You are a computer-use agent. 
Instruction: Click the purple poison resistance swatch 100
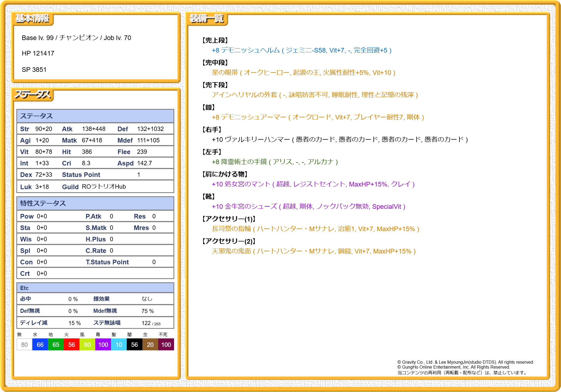103,345
